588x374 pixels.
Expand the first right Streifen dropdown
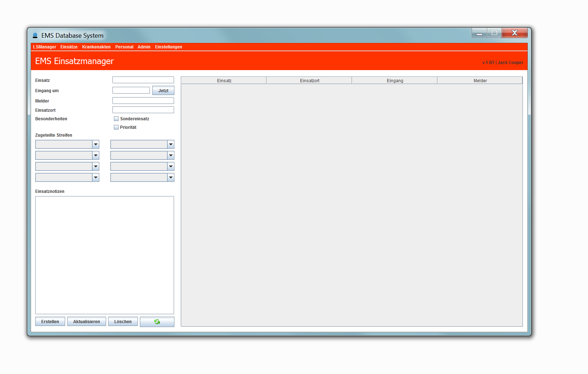[x=142, y=144]
